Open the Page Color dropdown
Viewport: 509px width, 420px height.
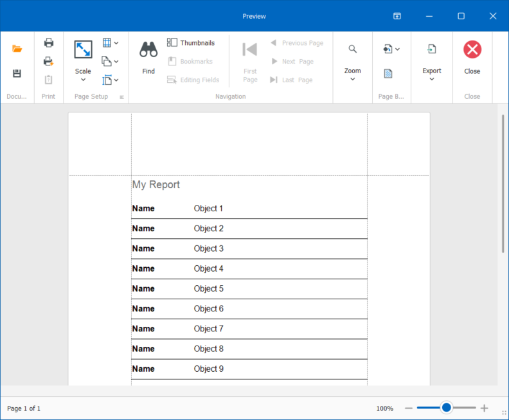391,49
